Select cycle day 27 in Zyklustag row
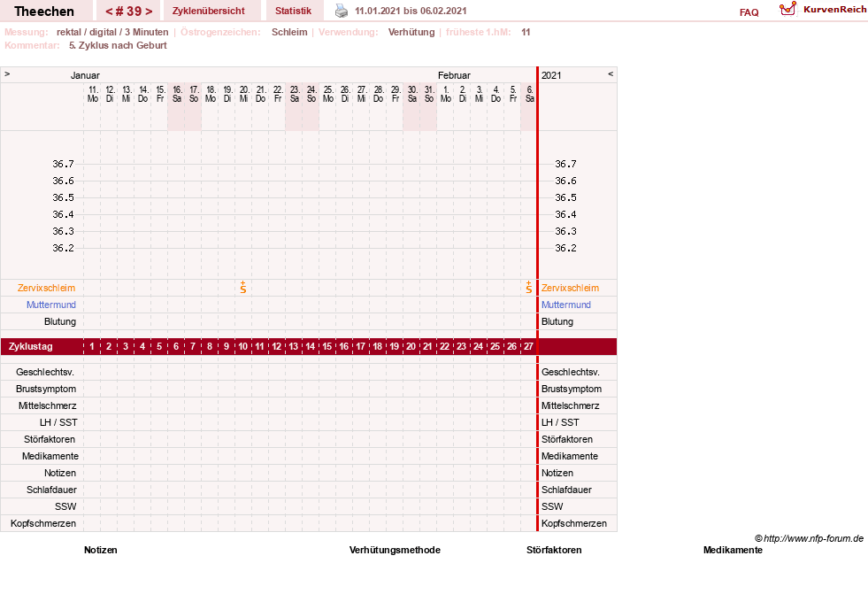868x602 pixels. pos(528,347)
